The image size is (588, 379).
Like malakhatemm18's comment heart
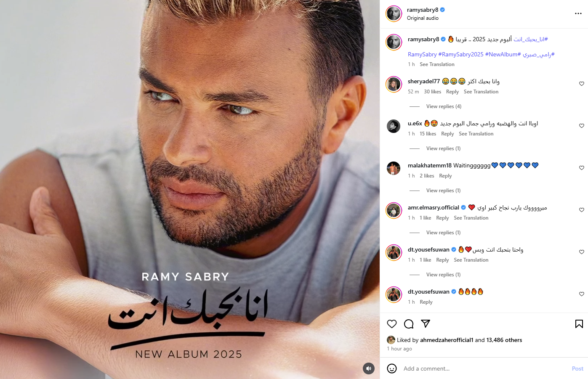(x=582, y=168)
